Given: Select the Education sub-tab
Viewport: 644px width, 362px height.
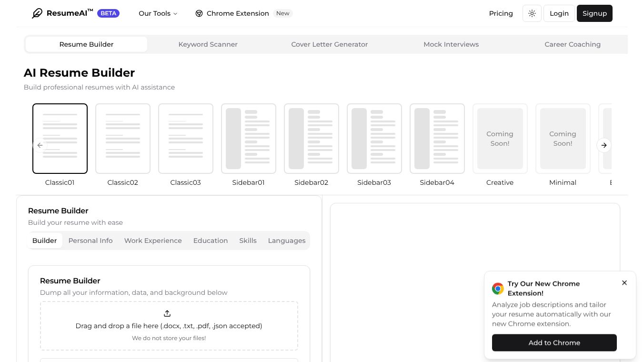Looking at the screenshot, I should tap(211, 241).
